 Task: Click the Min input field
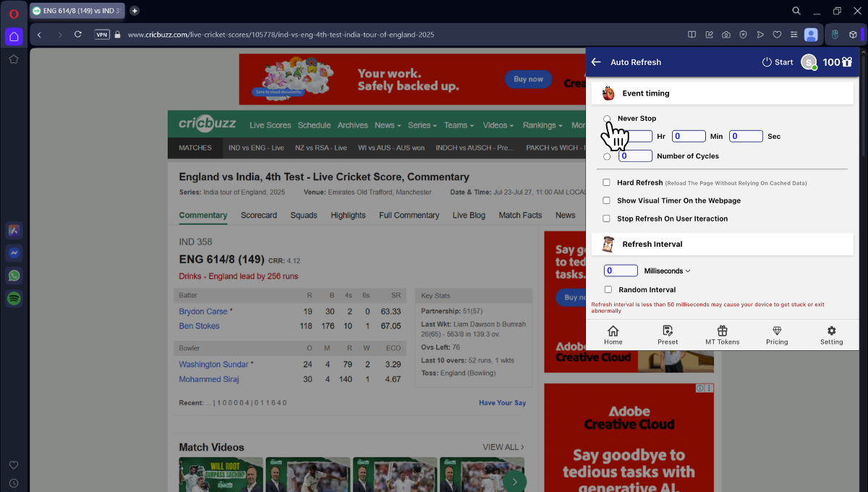tap(689, 136)
